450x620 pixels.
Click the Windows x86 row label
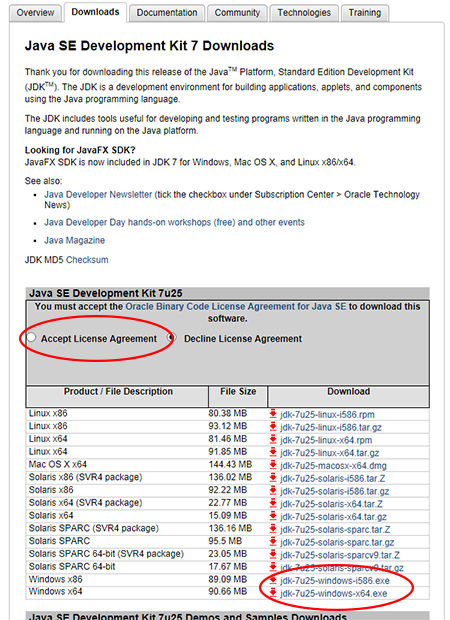pos(55,579)
